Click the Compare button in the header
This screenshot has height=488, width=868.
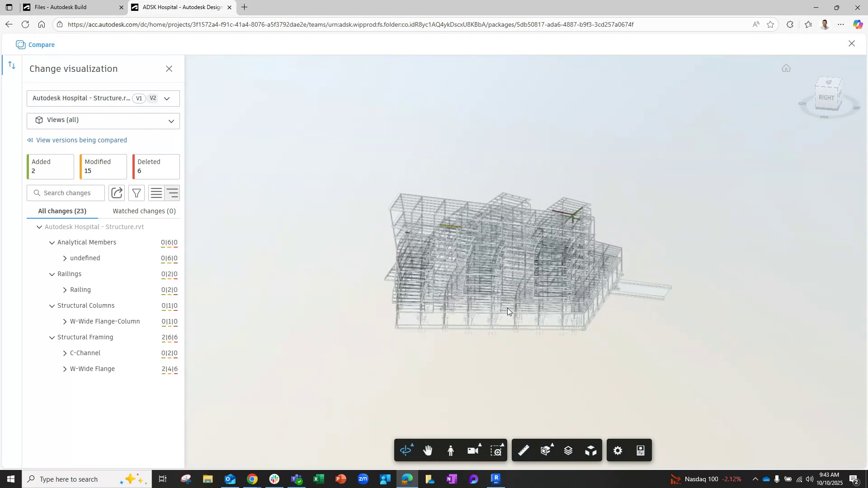point(35,45)
